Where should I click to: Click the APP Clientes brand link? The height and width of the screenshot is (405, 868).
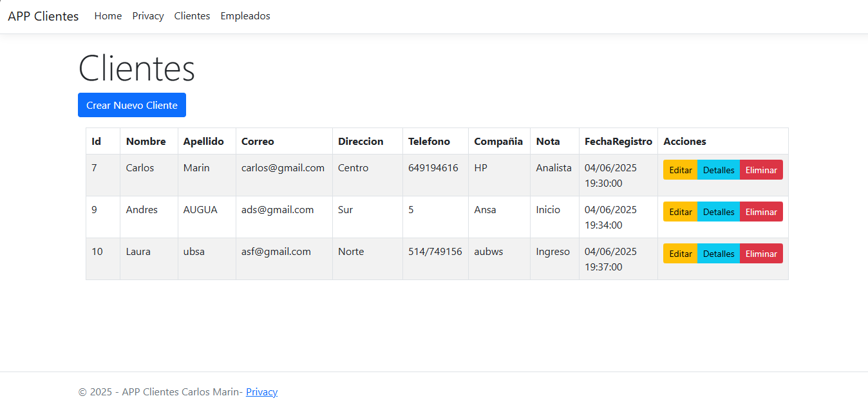[x=42, y=15]
